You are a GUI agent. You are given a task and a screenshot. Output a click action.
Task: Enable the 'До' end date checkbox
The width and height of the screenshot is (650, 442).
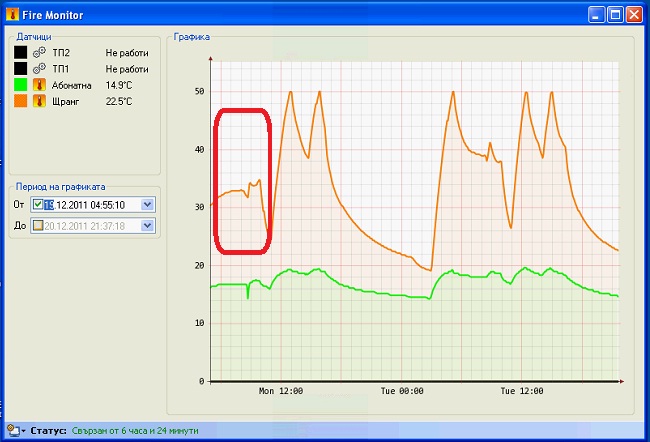[x=38, y=226]
